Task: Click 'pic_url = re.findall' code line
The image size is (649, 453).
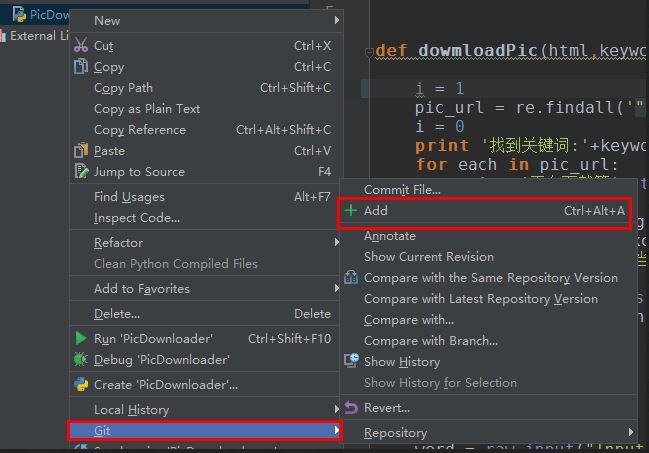Action: point(530,108)
